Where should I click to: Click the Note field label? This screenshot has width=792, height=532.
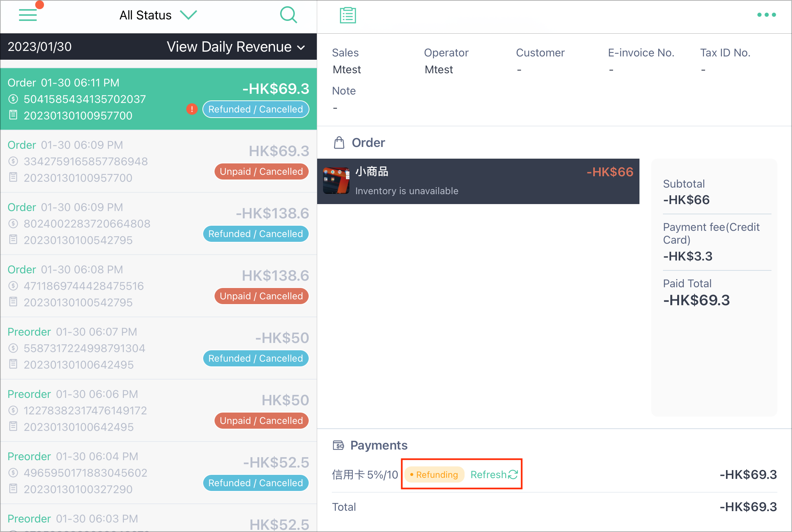344,91
